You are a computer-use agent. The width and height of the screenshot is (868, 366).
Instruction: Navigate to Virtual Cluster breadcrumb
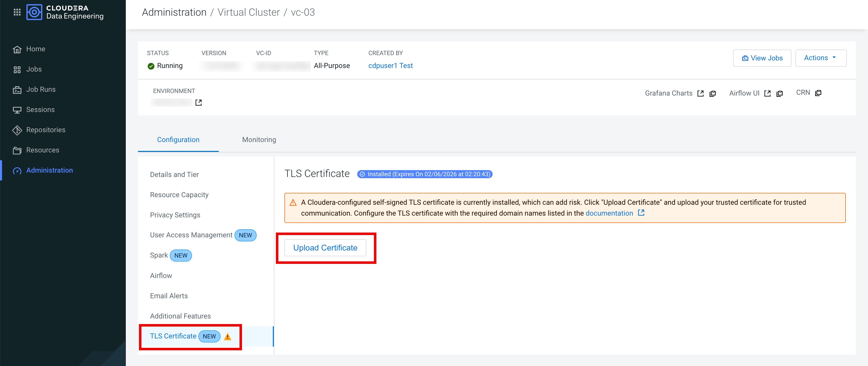tap(249, 12)
